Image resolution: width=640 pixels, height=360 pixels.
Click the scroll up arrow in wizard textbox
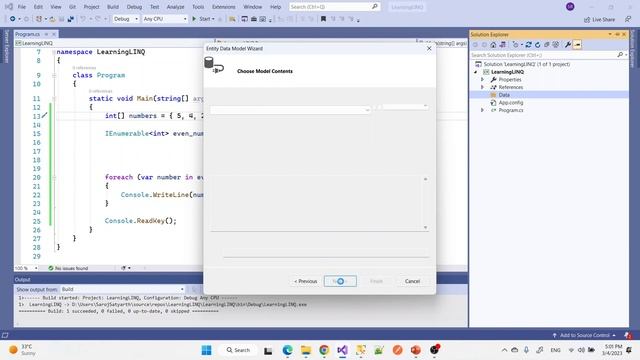coord(425,179)
